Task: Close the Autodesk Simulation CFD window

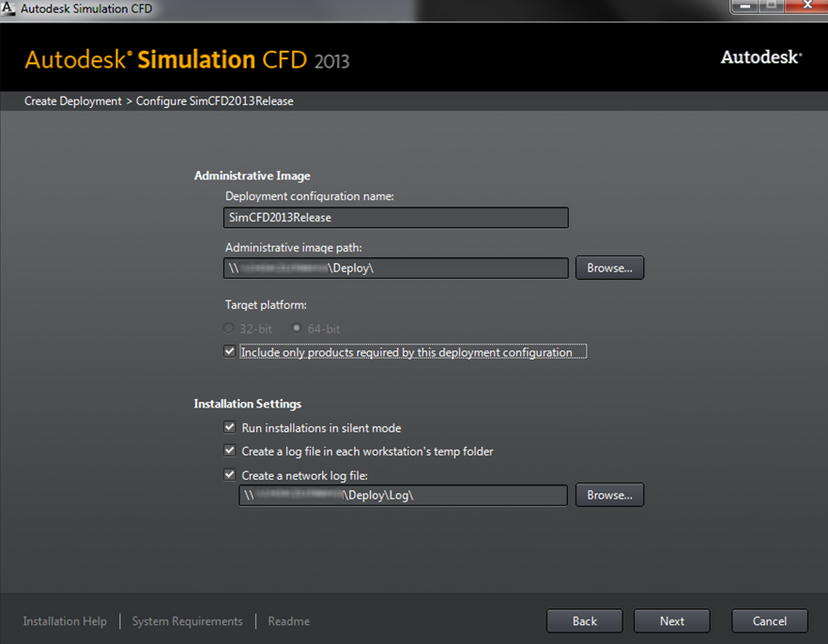Action: [804, 8]
